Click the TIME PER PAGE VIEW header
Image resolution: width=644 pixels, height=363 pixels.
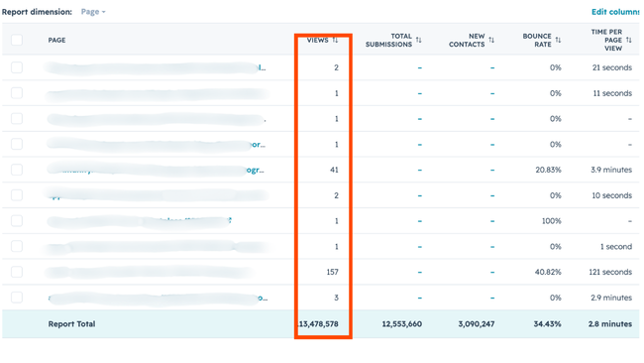pyautogui.click(x=606, y=40)
